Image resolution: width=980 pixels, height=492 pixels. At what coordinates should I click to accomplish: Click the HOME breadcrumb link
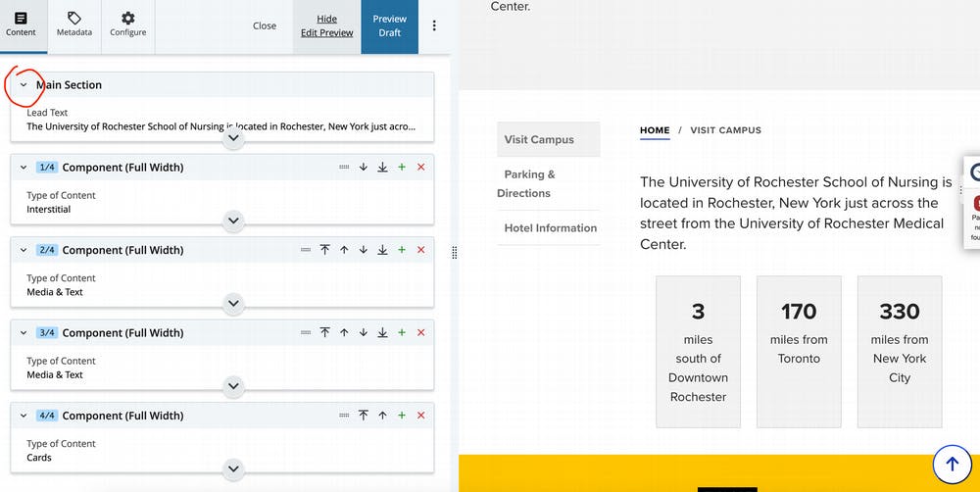click(x=655, y=130)
